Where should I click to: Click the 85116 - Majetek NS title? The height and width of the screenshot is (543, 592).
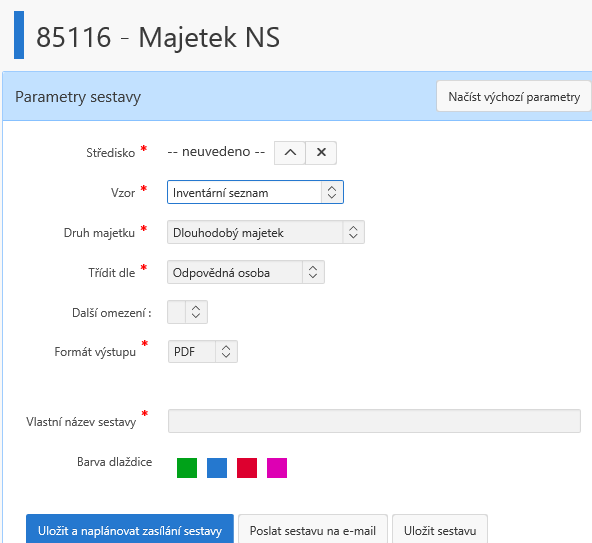point(158,37)
